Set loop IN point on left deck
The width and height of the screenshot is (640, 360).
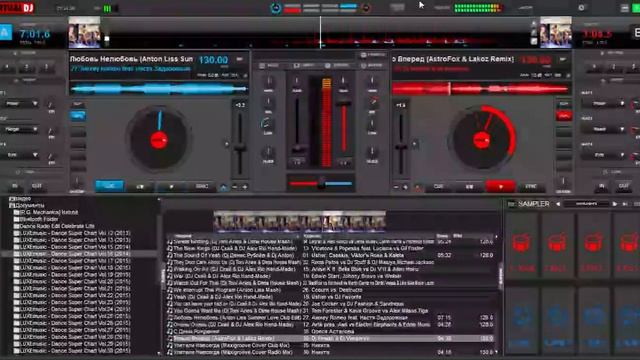[15, 186]
